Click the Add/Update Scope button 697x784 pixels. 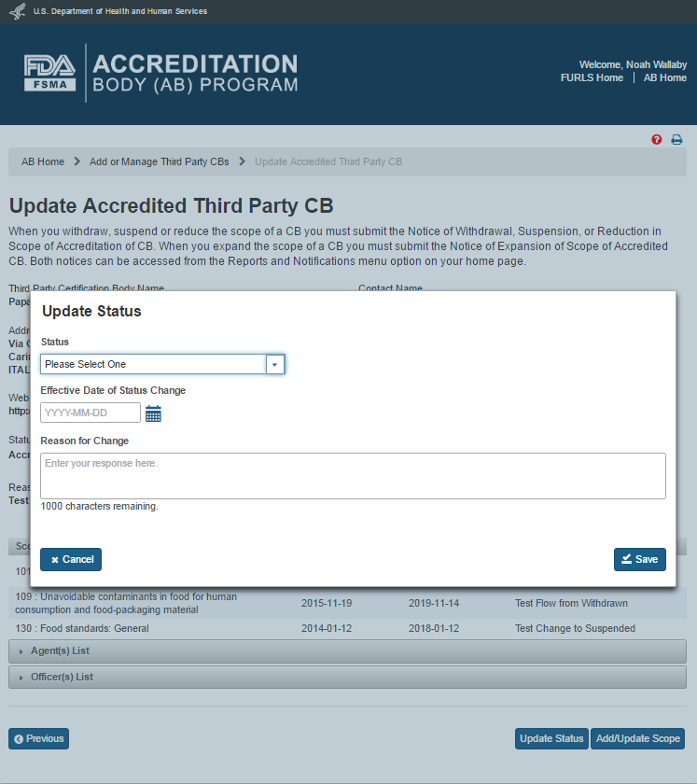point(637,738)
